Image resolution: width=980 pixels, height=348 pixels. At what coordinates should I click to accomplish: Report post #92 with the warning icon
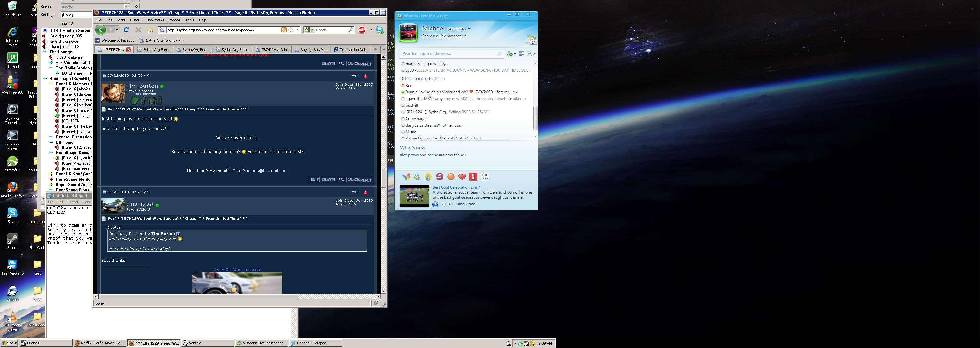click(x=365, y=76)
